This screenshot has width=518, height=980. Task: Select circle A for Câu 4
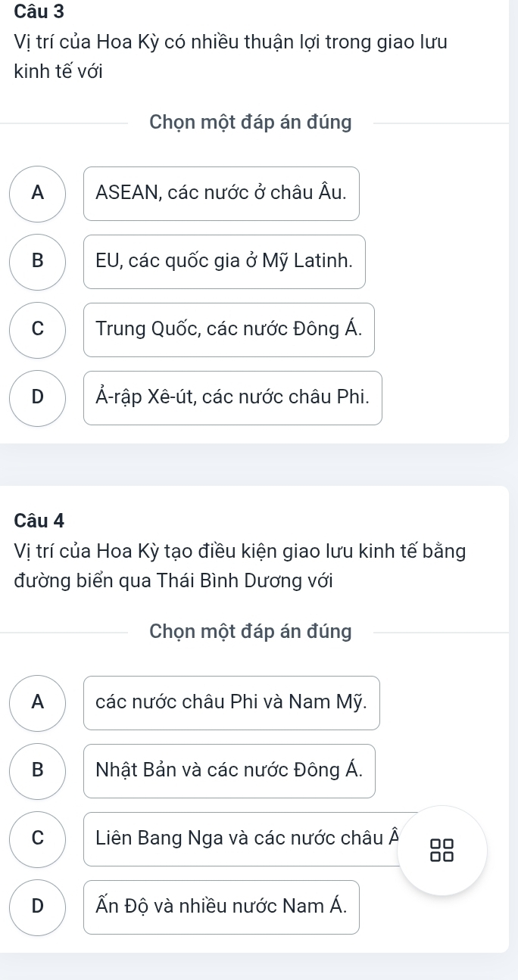click(x=38, y=703)
